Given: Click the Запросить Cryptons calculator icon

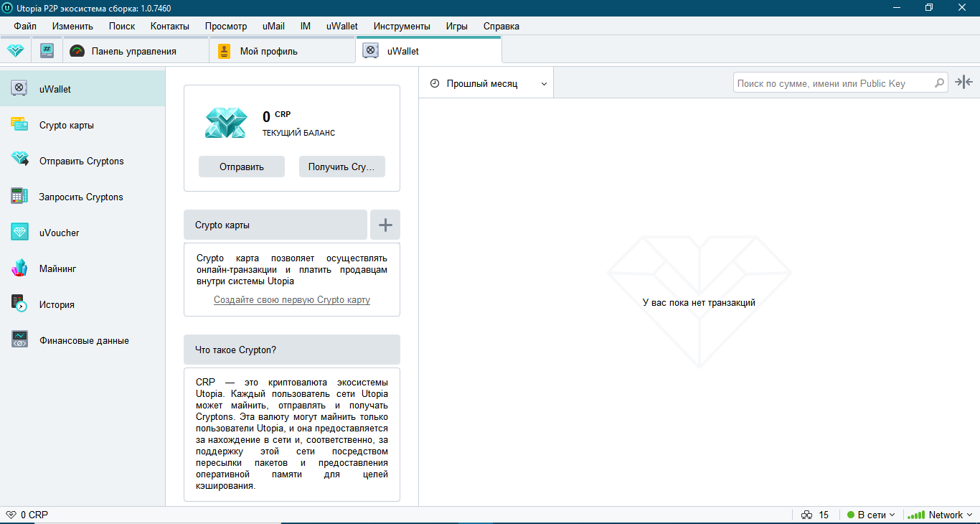Looking at the screenshot, I should click(x=19, y=196).
